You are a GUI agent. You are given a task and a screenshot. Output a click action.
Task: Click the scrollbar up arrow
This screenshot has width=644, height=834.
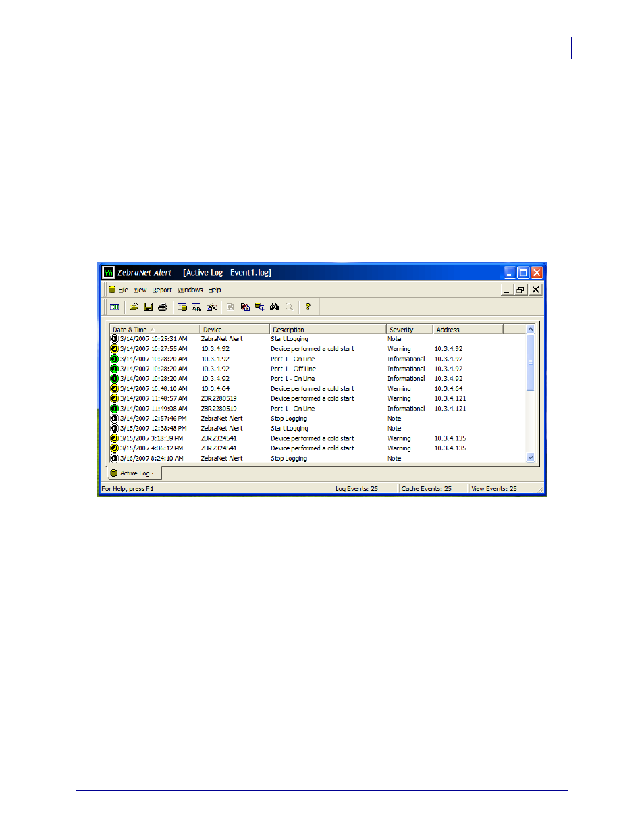point(531,330)
